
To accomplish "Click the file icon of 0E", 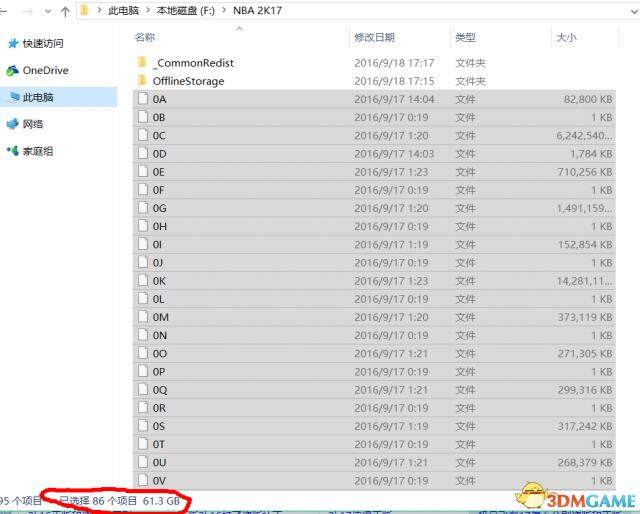I will point(143,171).
